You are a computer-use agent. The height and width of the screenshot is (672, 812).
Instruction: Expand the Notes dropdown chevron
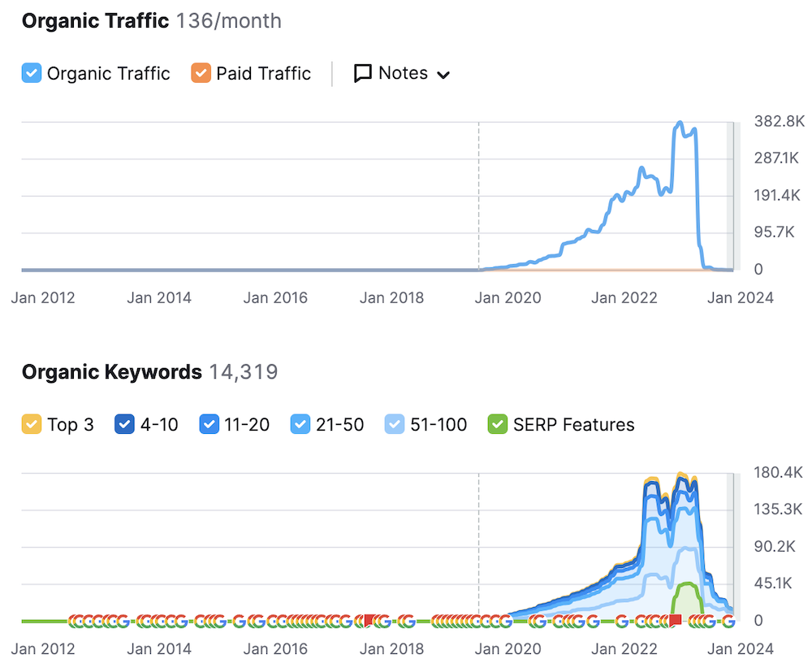(443, 75)
